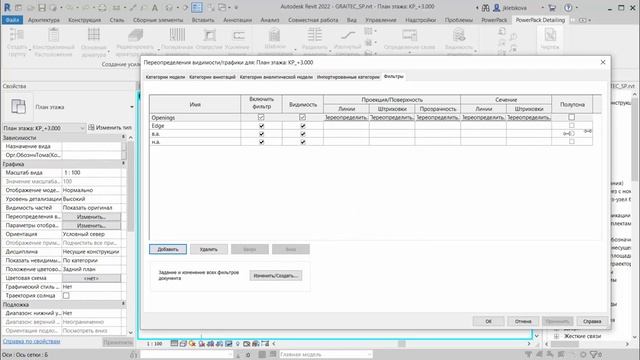Toggle Включить фильтр checkbox for Openings
The height and width of the screenshot is (360, 640).
(261, 118)
